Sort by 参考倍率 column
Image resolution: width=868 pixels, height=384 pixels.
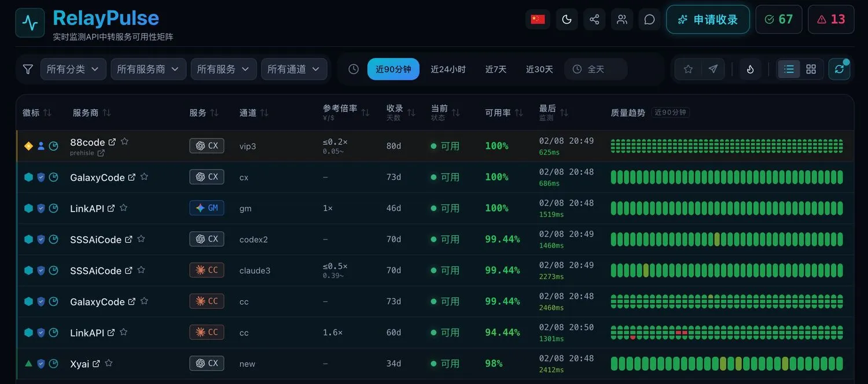click(x=346, y=112)
